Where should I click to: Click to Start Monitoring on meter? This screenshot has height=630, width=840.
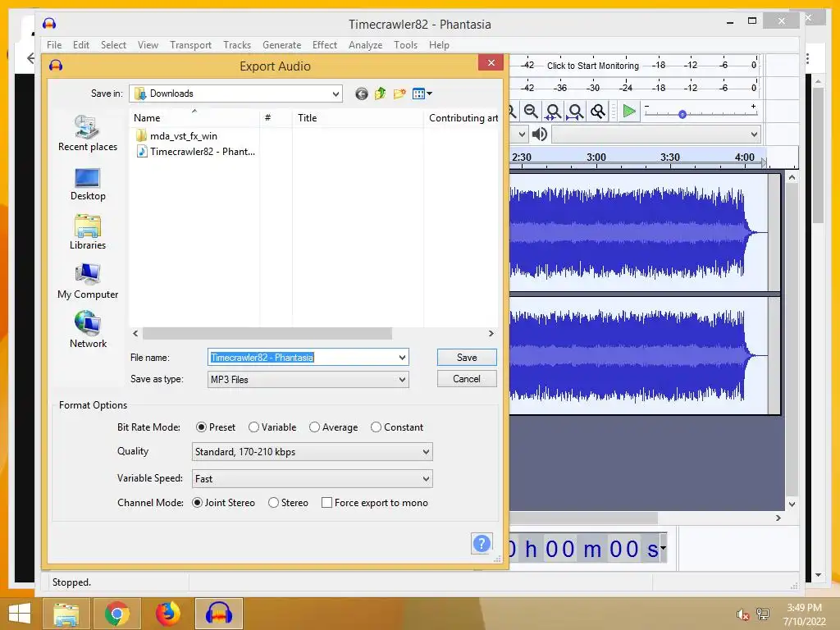point(592,66)
